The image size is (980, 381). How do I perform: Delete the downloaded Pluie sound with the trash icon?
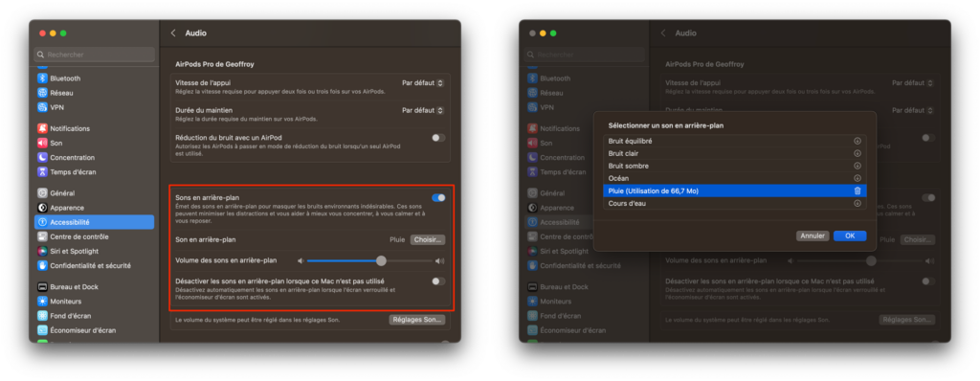[x=857, y=190]
